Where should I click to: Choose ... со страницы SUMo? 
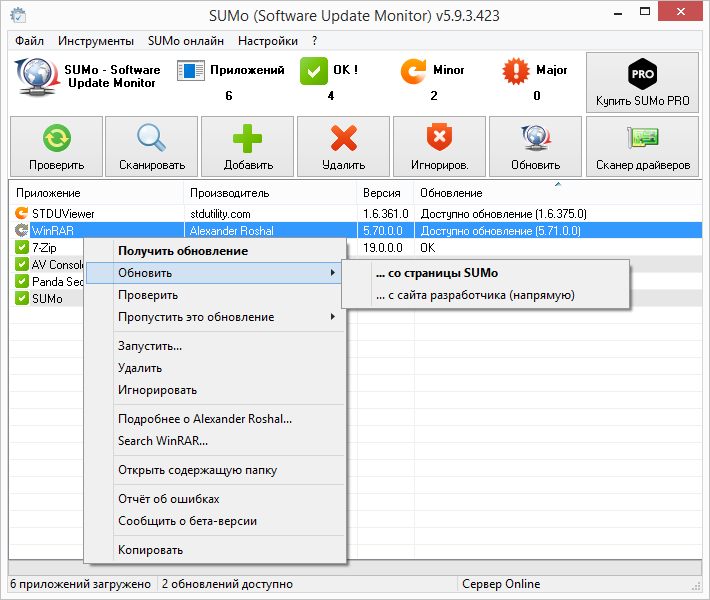point(485,273)
